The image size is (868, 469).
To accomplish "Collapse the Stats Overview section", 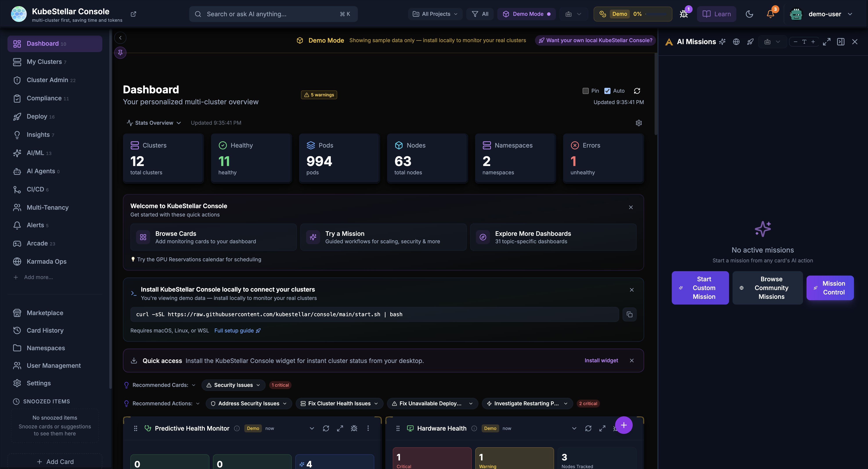I will pyautogui.click(x=154, y=123).
